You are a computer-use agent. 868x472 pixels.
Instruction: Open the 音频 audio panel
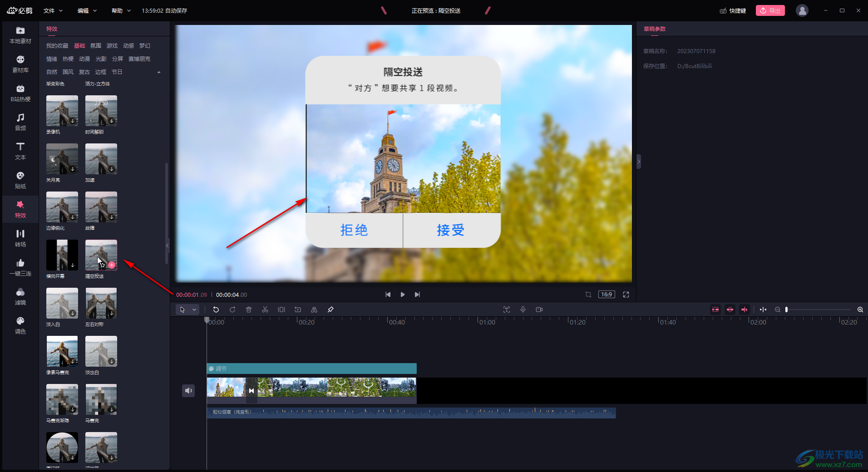tap(20, 123)
